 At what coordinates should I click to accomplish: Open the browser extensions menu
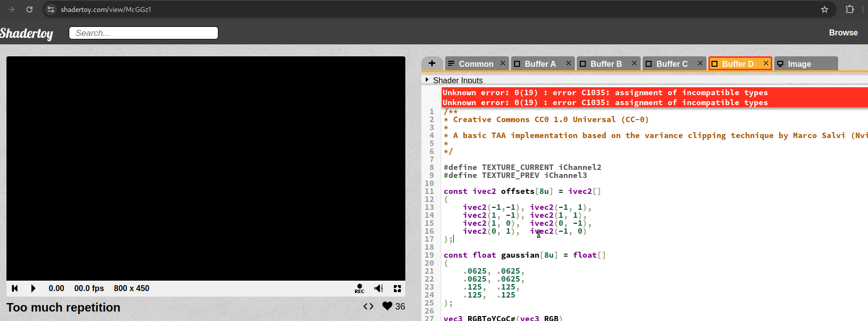point(850,9)
